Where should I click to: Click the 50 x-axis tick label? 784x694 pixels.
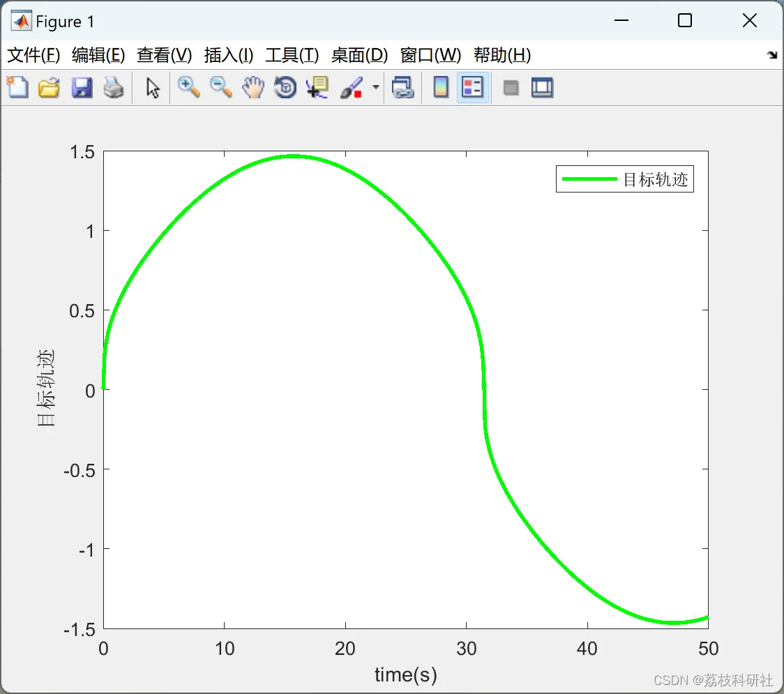708,649
